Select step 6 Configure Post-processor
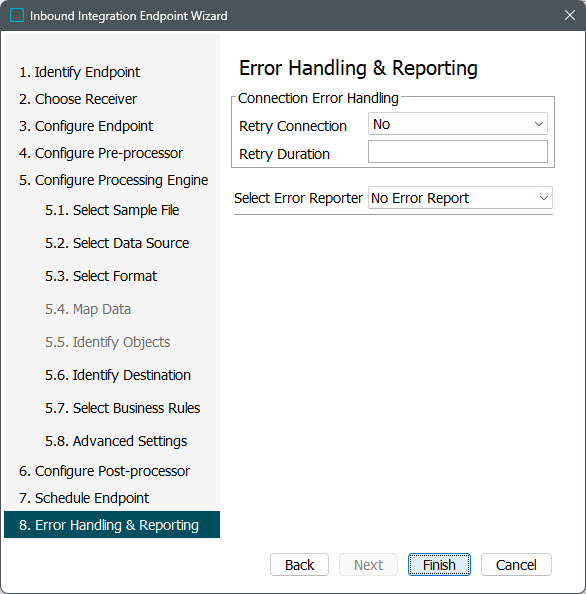 tap(105, 471)
